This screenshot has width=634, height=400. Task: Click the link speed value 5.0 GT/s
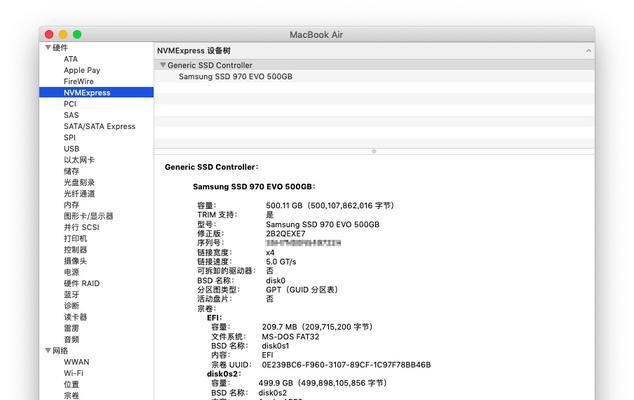coord(281,262)
